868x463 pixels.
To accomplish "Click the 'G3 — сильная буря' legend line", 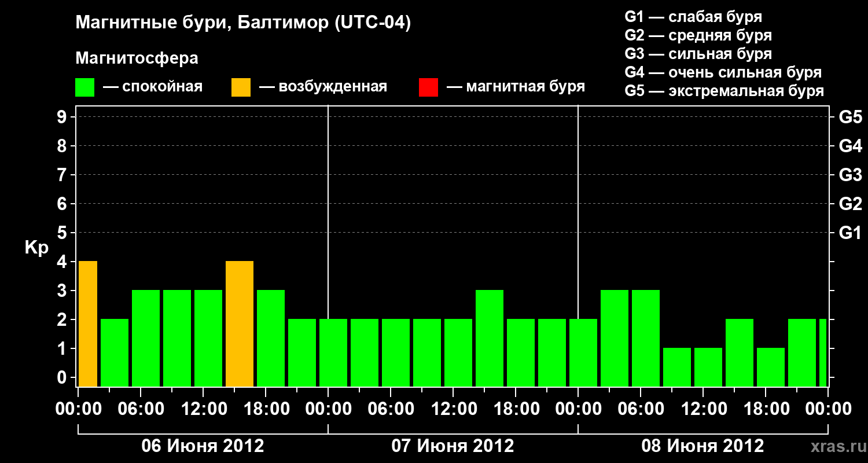I will [x=698, y=54].
